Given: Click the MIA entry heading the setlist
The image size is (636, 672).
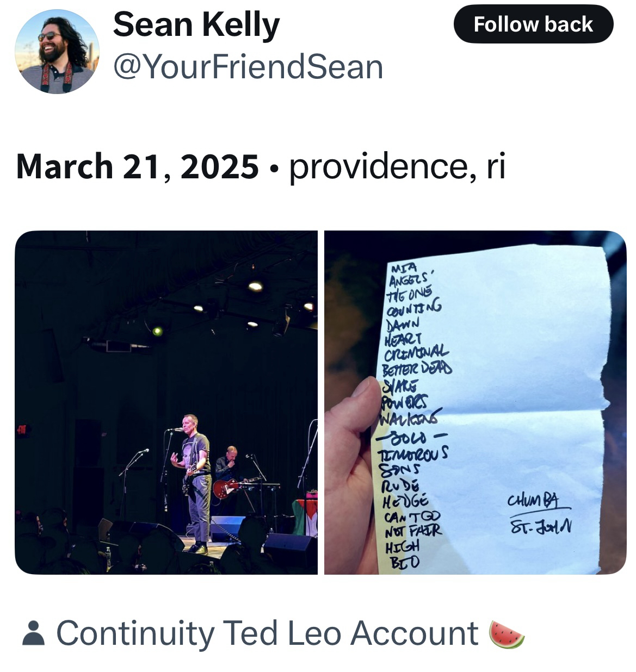Looking at the screenshot, I should (x=404, y=267).
